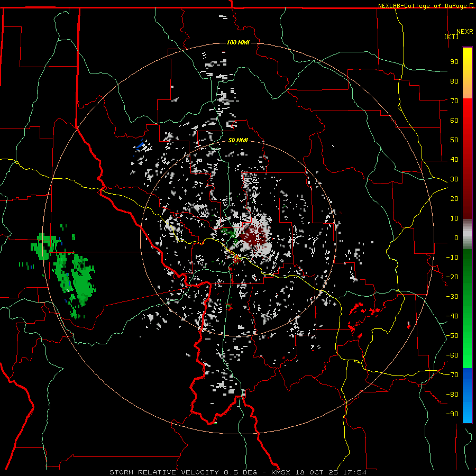Pick the blue bottom segment of the color bar
This screenshot has height=476, width=476.
[x=467, y=396]
